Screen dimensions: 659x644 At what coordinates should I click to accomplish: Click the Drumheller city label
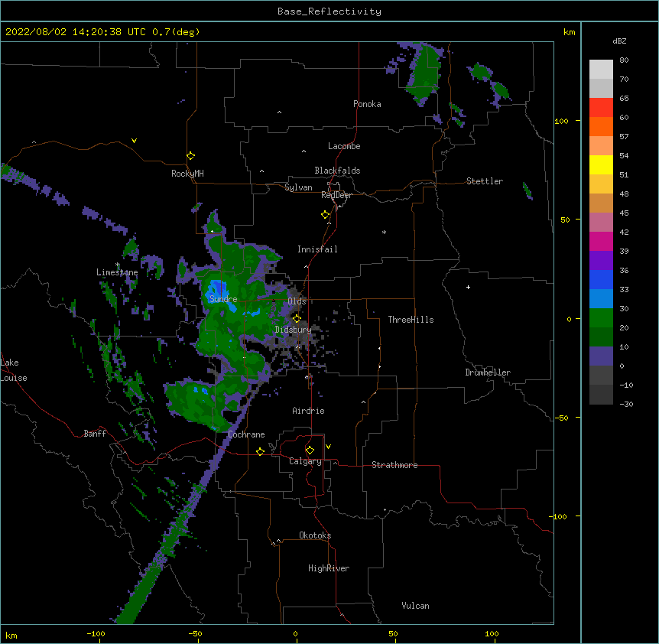click(x=488, y=372)
